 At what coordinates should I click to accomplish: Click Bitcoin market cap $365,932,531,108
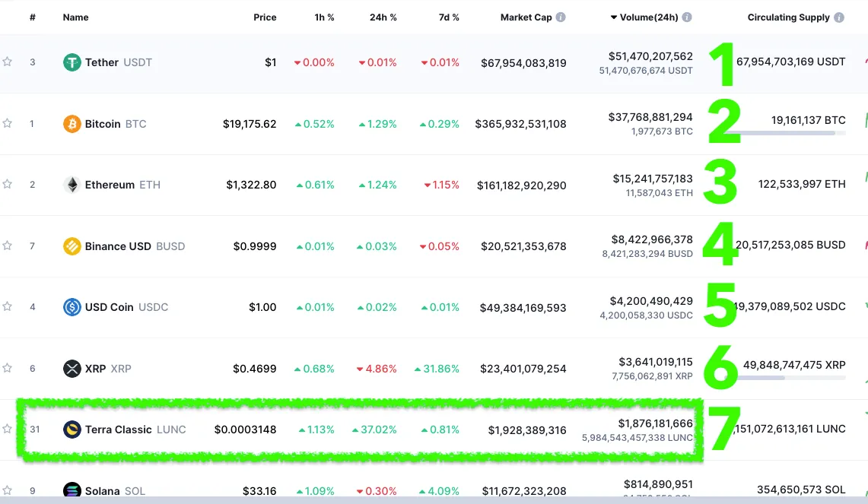click(520, 124)
